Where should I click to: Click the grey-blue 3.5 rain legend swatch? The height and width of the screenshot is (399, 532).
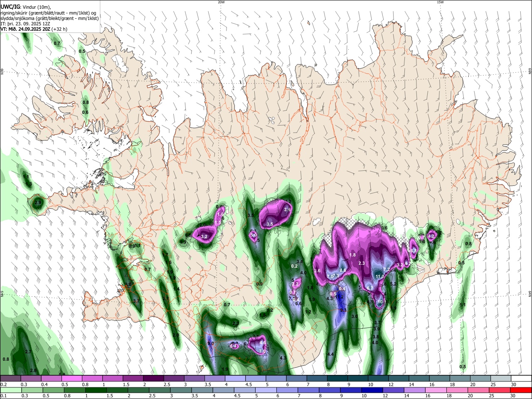[x=202, y=390]
